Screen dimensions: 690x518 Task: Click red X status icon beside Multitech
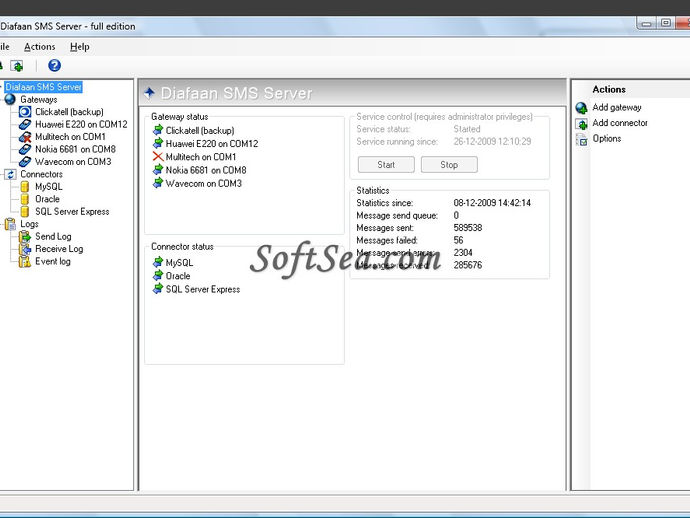pyautogui.click(x=158, y=156)
